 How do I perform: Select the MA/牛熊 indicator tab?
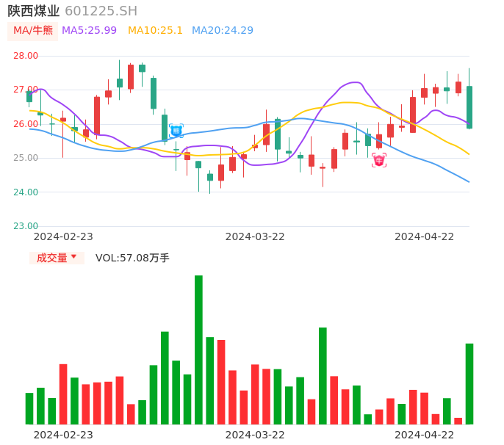click(x=33, y=30)
